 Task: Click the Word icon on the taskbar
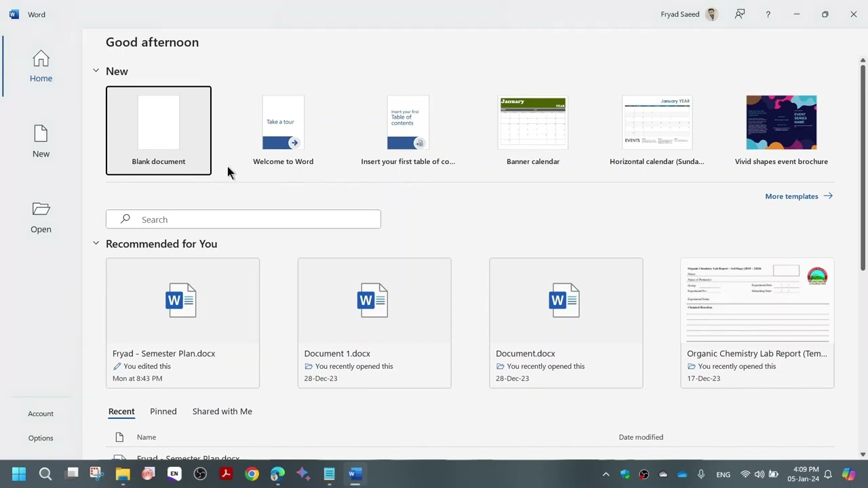click(x=355, y=474)
